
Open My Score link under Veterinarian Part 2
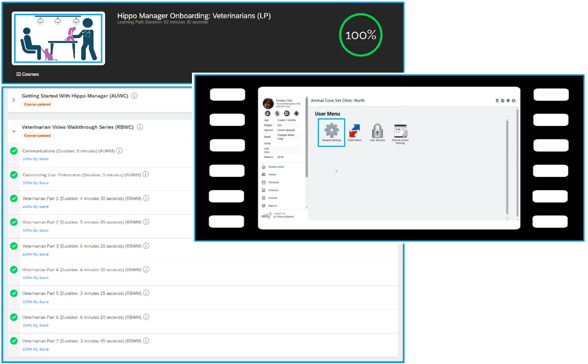[35, 230]
